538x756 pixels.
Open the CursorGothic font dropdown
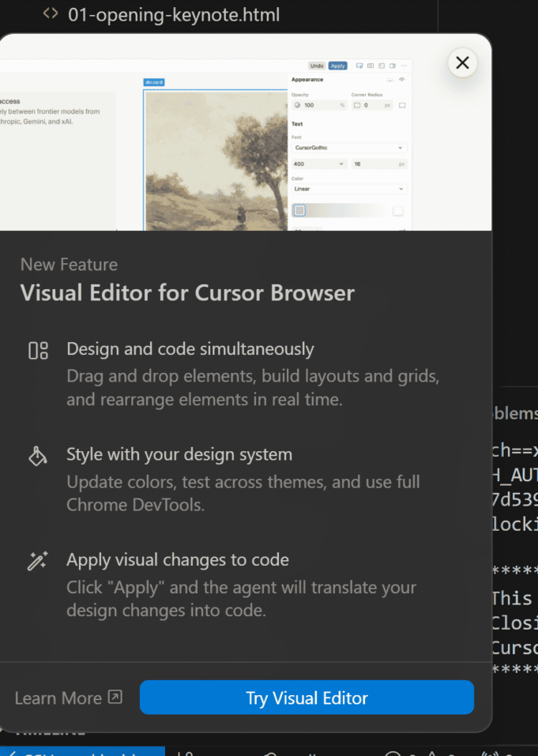pyautogui.click(x=348, y=147)
